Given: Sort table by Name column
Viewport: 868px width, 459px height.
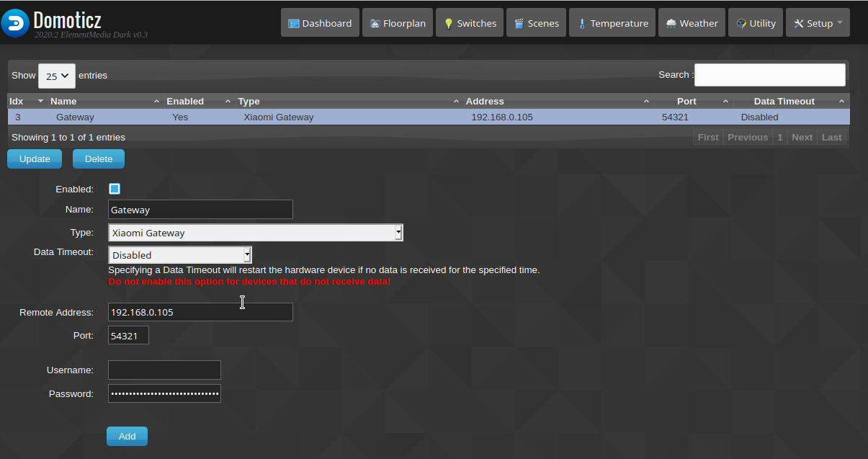Looking at the screenshot, I should (x=105, y=102).
